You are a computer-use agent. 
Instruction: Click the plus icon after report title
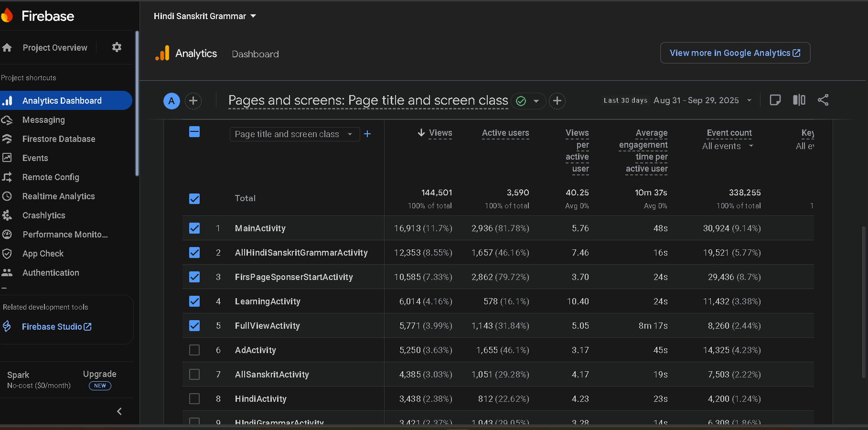(557, 101)
